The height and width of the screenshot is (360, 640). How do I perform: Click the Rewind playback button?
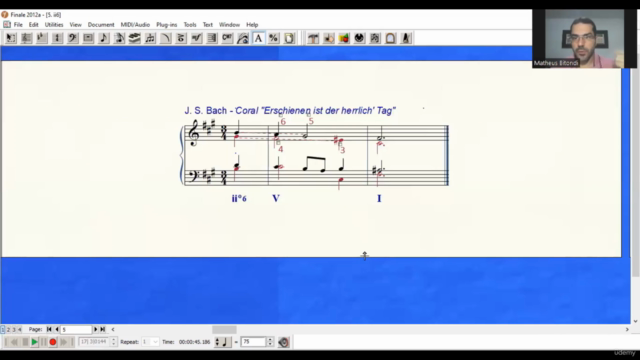(14, 342)
